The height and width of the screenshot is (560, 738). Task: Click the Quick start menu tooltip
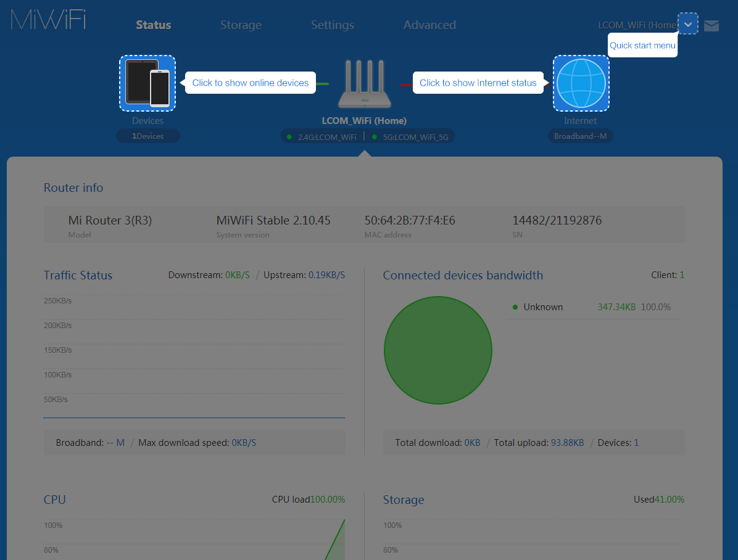pos(642,46)
